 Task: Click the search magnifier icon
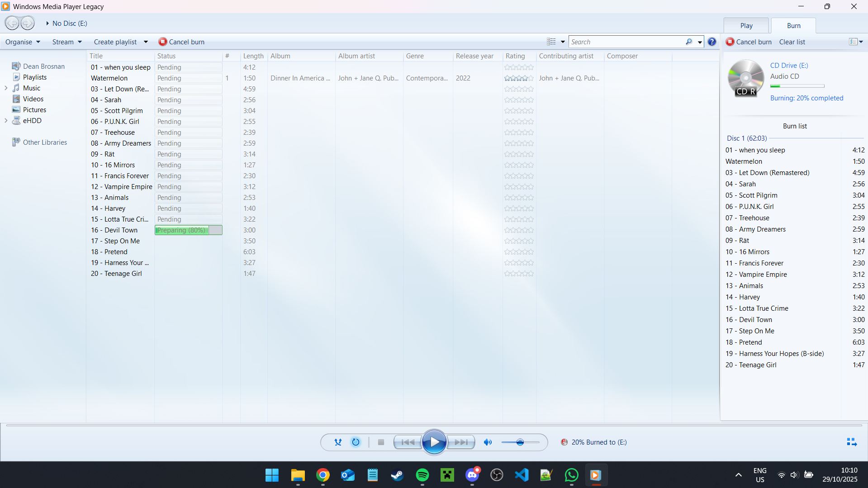point(688,42)
